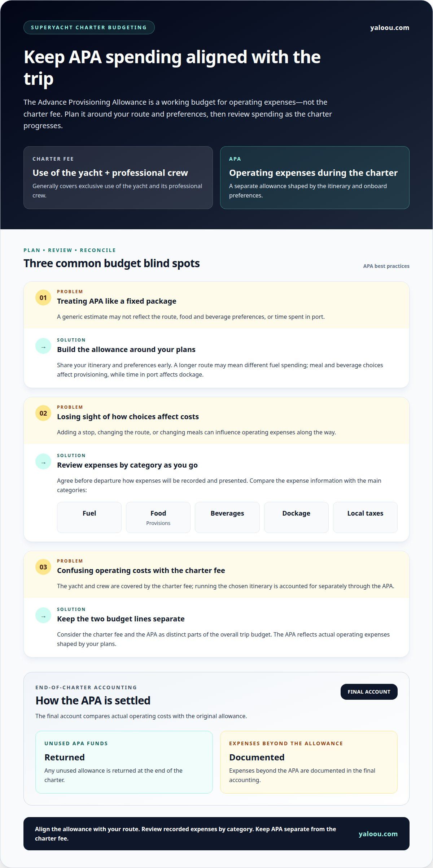
Task: Select the Fuel category card
Action: click(x=89, y=517)
